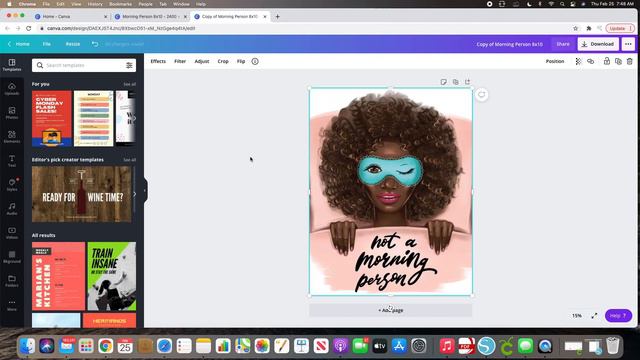This screenshot has width=640, height=360.
Task: Select Cyber Monday Flash Sales template
Action: [52, 118]
